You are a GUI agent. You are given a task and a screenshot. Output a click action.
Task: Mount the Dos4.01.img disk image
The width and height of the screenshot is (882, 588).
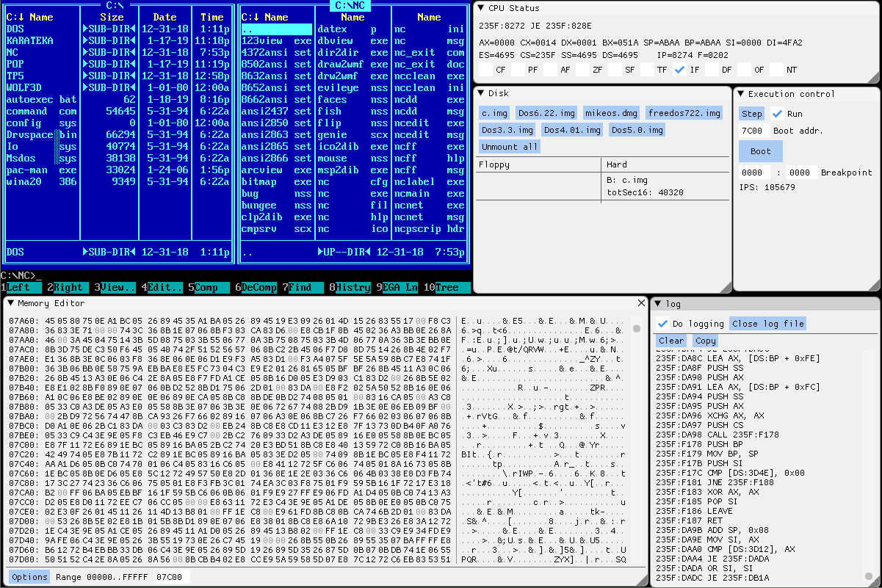click(573, 130)
